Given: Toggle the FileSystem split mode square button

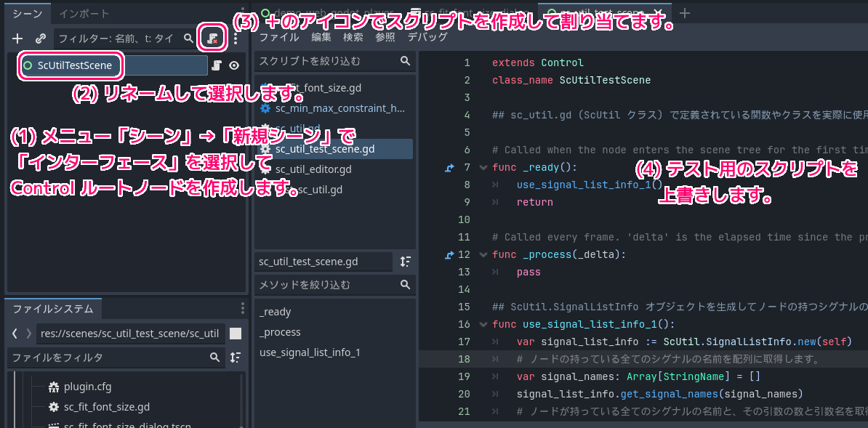Looking at the screenshot, I should 235,334.
